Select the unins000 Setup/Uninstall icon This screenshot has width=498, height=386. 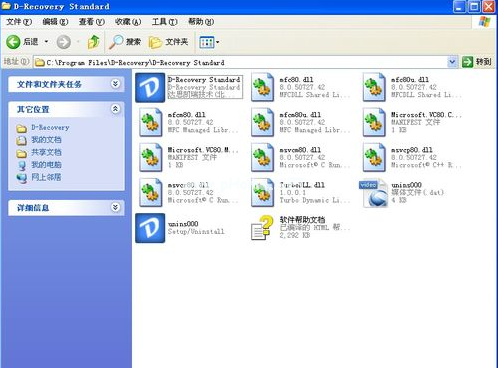point(150,228)
